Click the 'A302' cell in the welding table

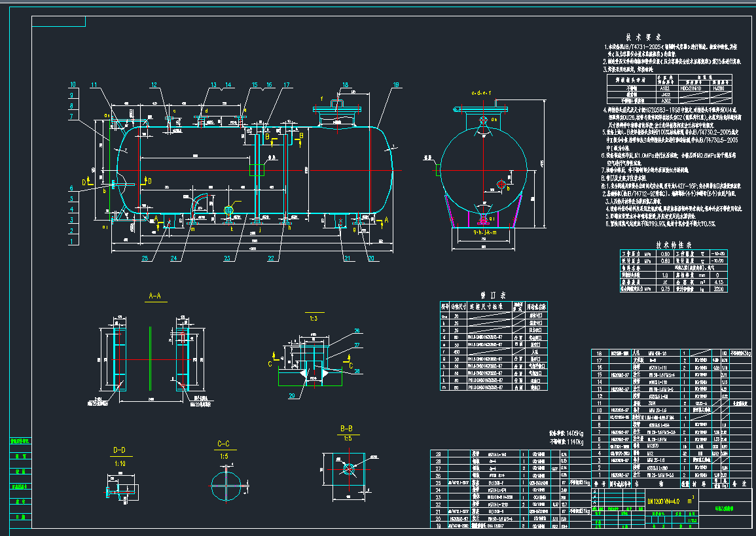(666, 101)
